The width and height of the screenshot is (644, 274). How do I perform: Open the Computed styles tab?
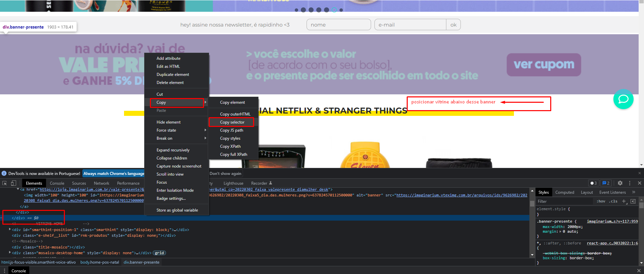565,192
